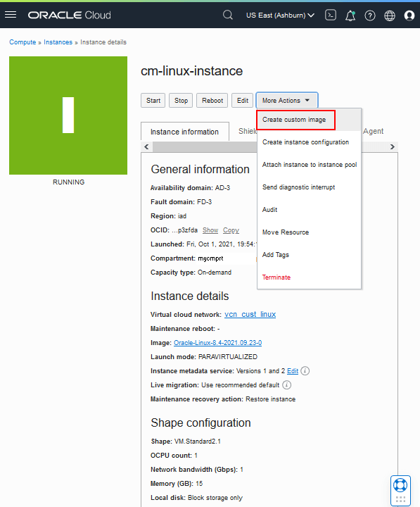Switch to the Agent tab
The image size is (420, 507).
[x=373, y=131]
